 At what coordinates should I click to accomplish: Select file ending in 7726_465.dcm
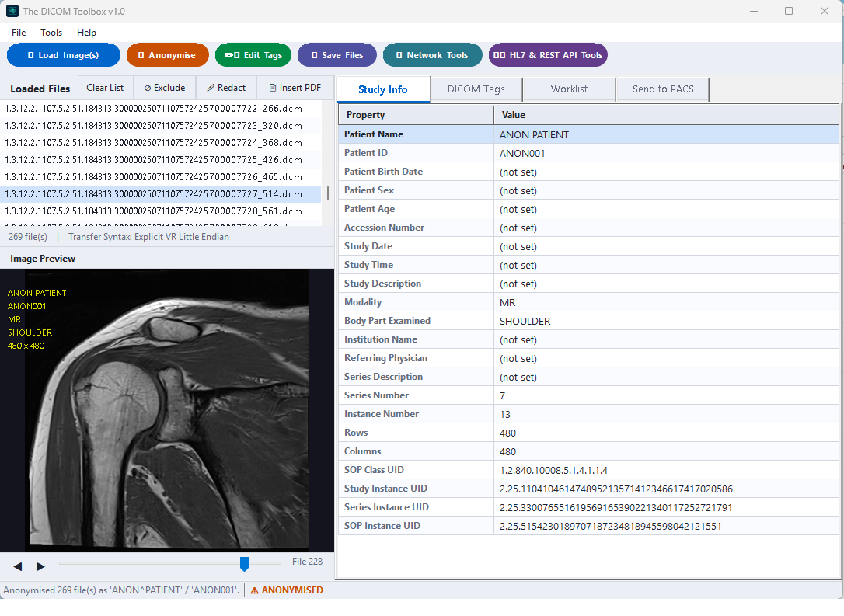[160, 177]
